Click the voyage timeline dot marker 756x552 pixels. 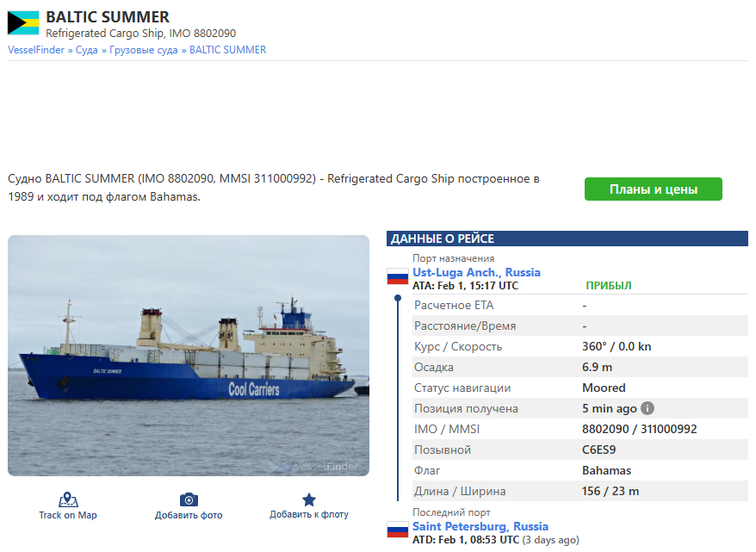coord(398,298)
